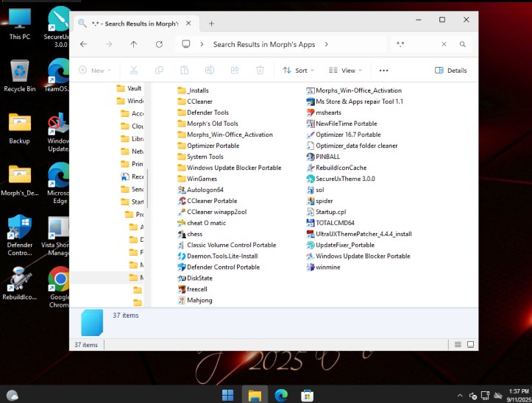Viewport: 532px width, 403px height.
Task: Open the Sort dropdown
Action: coord(298,70)
